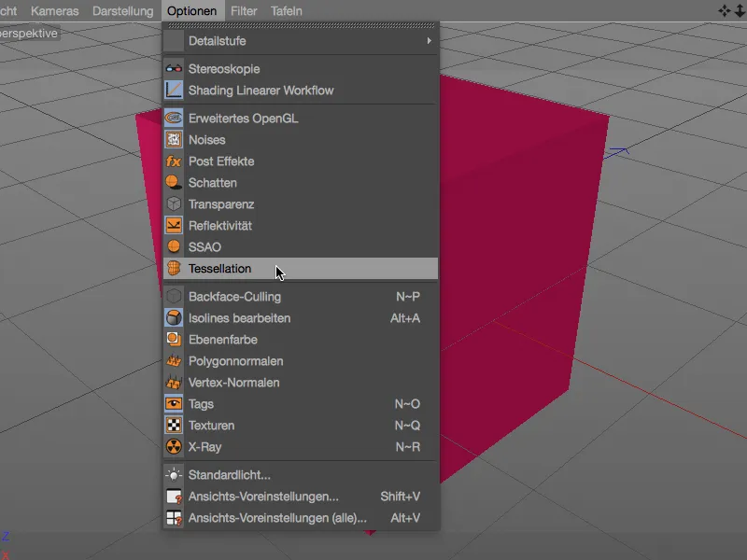Open Ansichts-Voreinstellungen... with Shift+V entry
Viewport: 747px width, 560px height.
point(300,496)
